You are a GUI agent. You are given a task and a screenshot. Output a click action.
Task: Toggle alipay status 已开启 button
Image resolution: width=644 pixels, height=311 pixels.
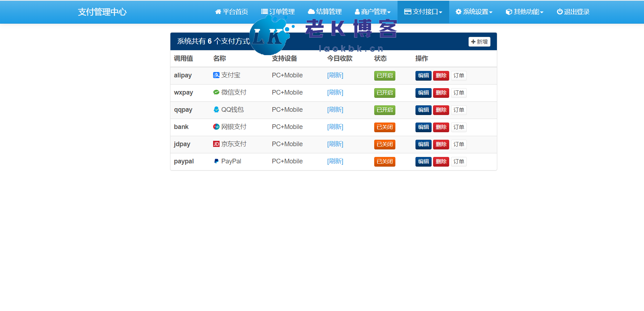(384, 76)
